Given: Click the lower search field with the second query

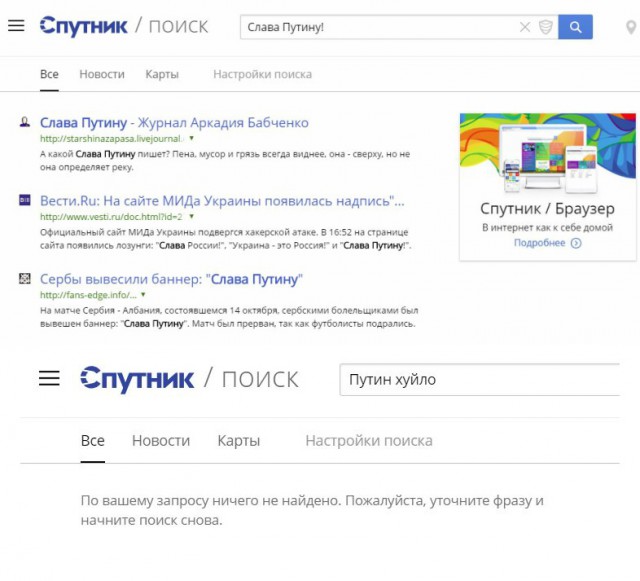Looking at the screenshot, I should pyautogui.click(x=480, y=380).
